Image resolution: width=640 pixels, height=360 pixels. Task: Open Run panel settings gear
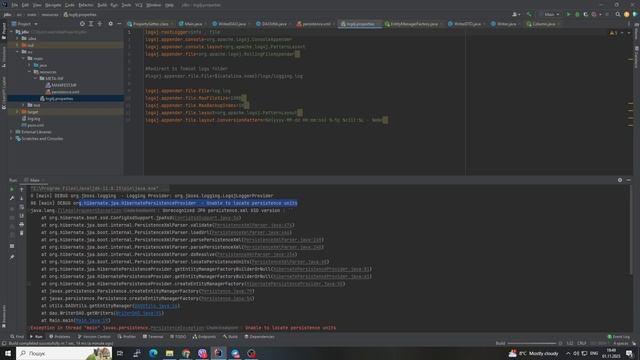click(620, 180)
